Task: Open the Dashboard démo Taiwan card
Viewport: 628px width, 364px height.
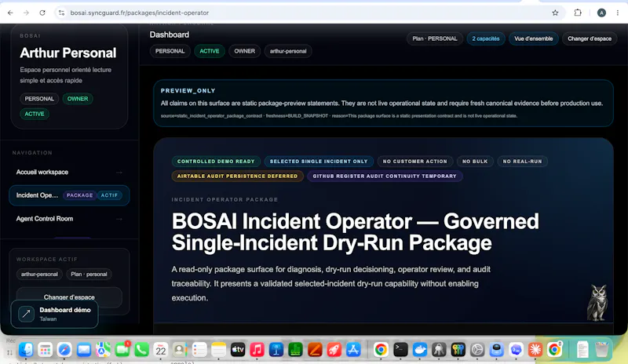Action: click(x=54, y=314)
